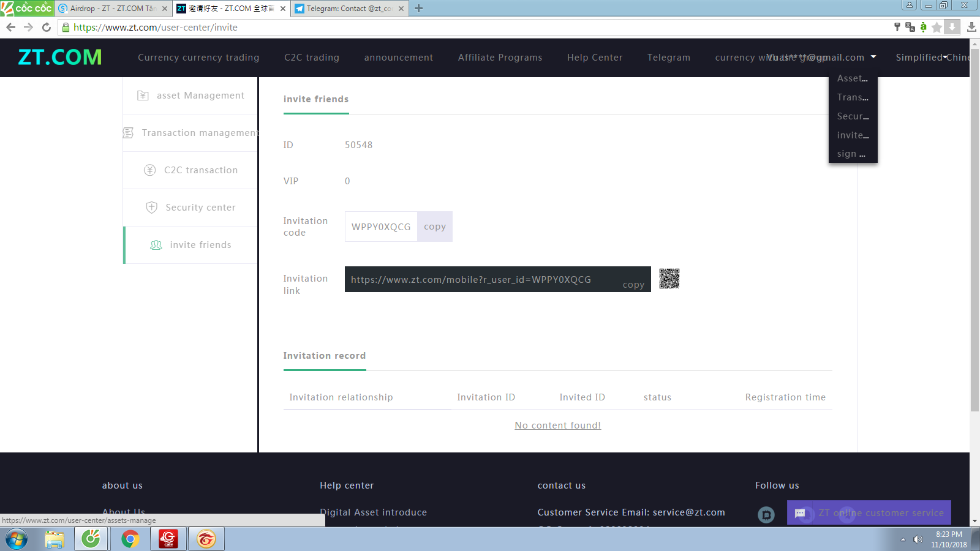Select Asset... in the account dropdown
Image resolution: width=980 pixels, height=551 pixels.
pos(853,78)
